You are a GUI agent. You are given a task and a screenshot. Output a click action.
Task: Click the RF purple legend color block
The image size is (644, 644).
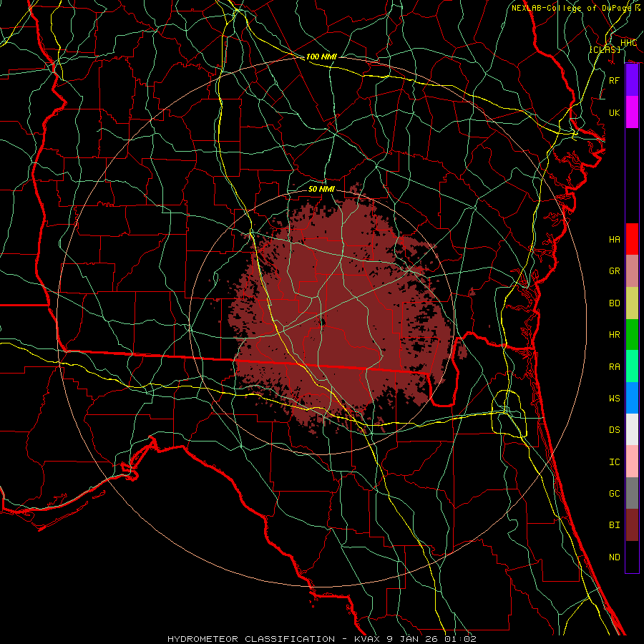pos(632,80)
